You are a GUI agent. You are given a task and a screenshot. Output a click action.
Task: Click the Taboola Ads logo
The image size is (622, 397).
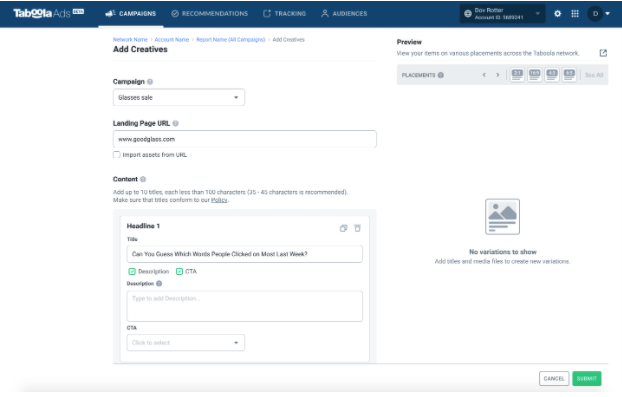tap(48, 13)
